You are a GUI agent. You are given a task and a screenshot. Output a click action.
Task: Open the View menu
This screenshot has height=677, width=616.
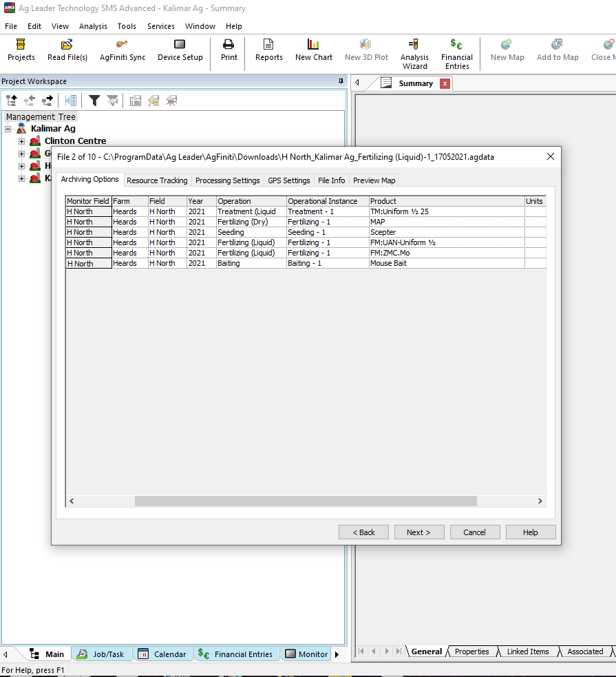pos(60,26)
